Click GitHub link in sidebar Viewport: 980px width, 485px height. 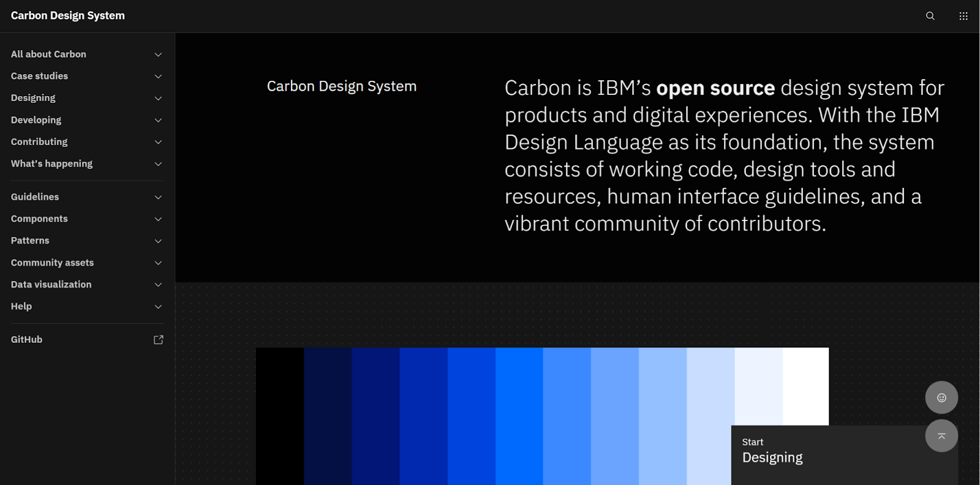pyautogui.click(x=87, y=340)
